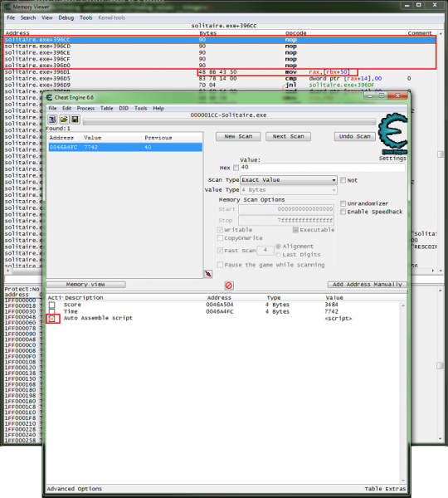Toggle the Hex checkbox

tap(236, 168)
